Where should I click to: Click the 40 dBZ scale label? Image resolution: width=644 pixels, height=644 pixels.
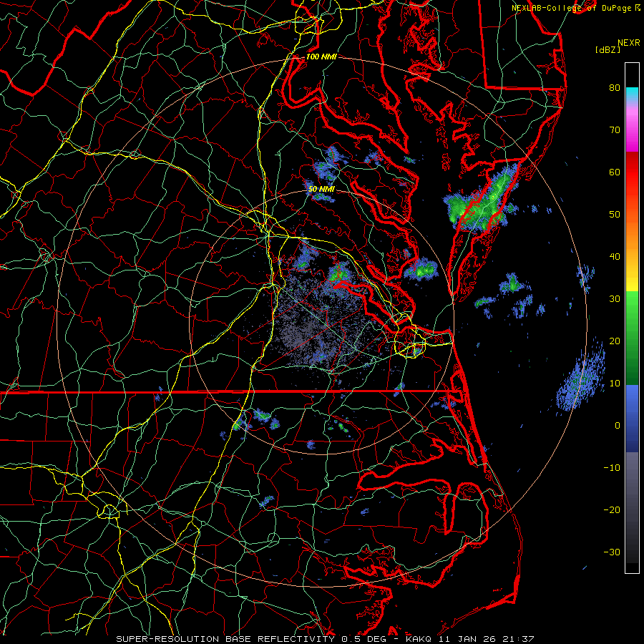(x=615, y=257)
